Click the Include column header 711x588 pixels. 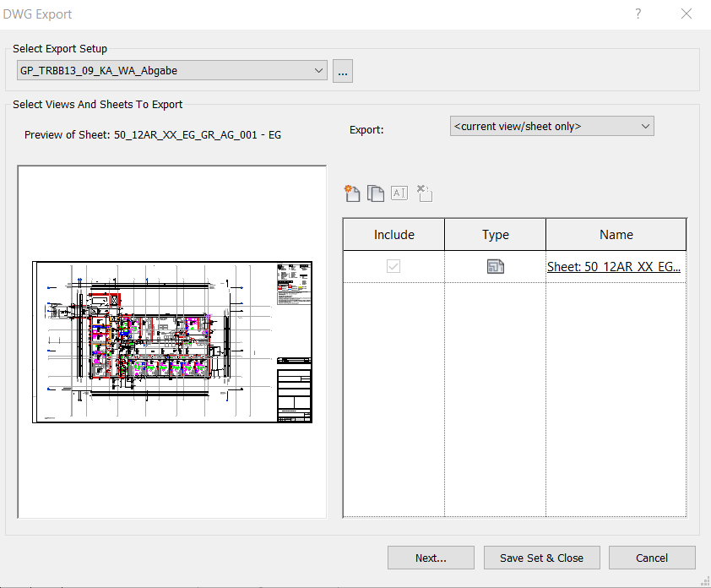pos(393,234)
